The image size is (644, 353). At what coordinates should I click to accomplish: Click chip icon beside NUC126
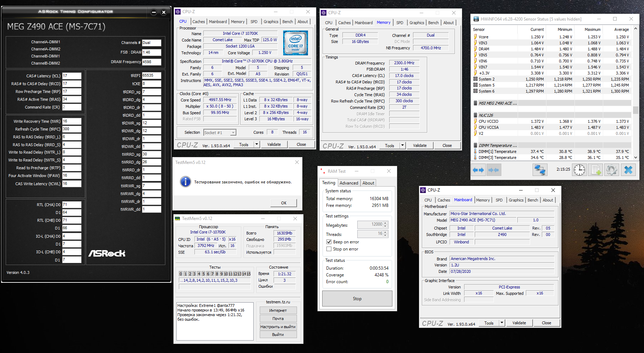(x=475, y=115)
